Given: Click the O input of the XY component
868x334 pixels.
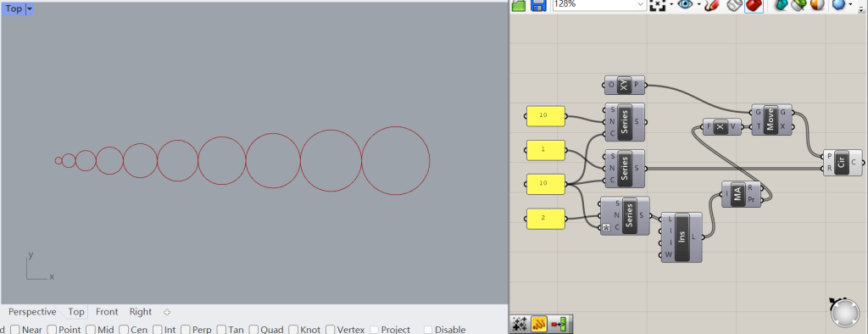Looking at the screenshot, I should click(610, 86).
